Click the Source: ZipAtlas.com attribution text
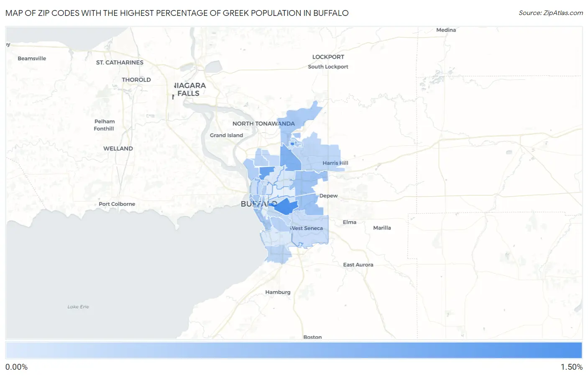 551,13
